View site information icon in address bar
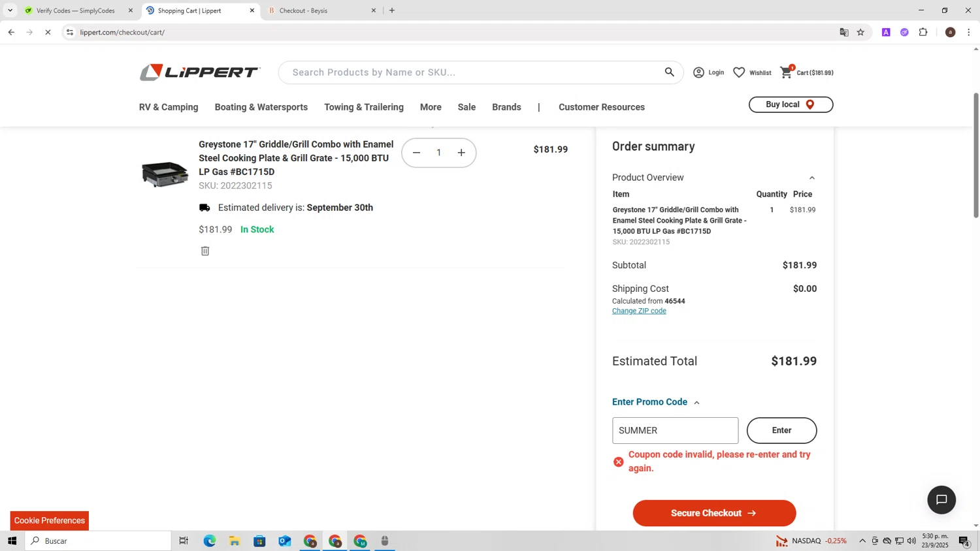The height and width of the screenshot is (551, 980). pos(70,32)
